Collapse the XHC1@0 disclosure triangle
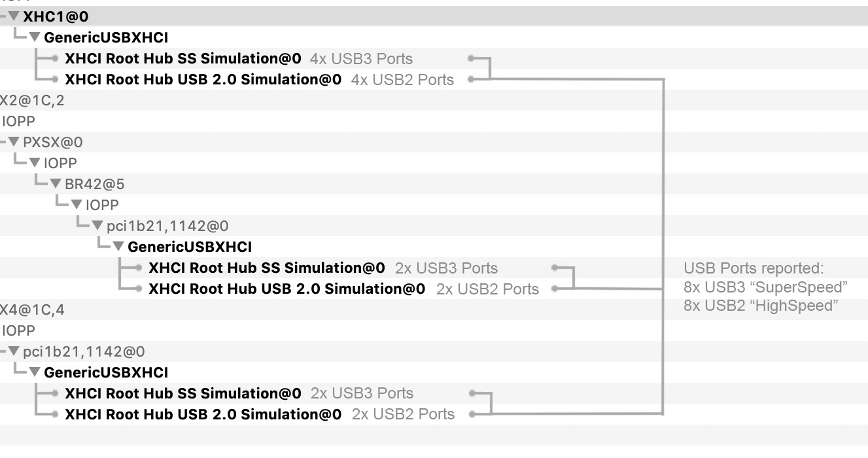 point(14,17)
